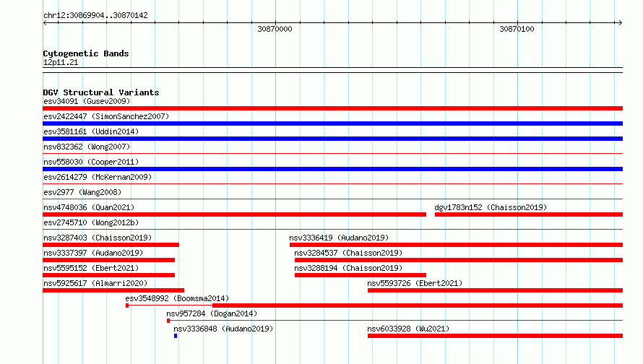Image resolution: width=643 pixels, height=364 pixels.
Task: Click the blue bar under nsv558030
Action: 332,169
